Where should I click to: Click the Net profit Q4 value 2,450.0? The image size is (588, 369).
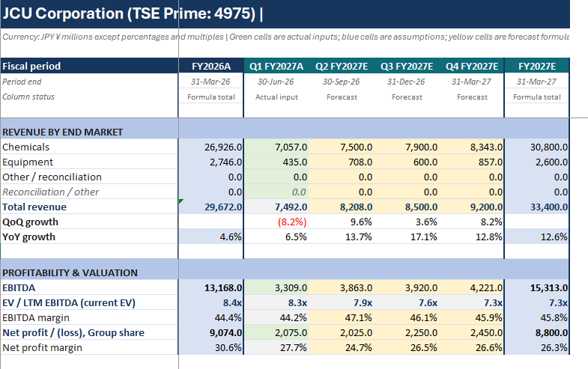coord(472,332)
